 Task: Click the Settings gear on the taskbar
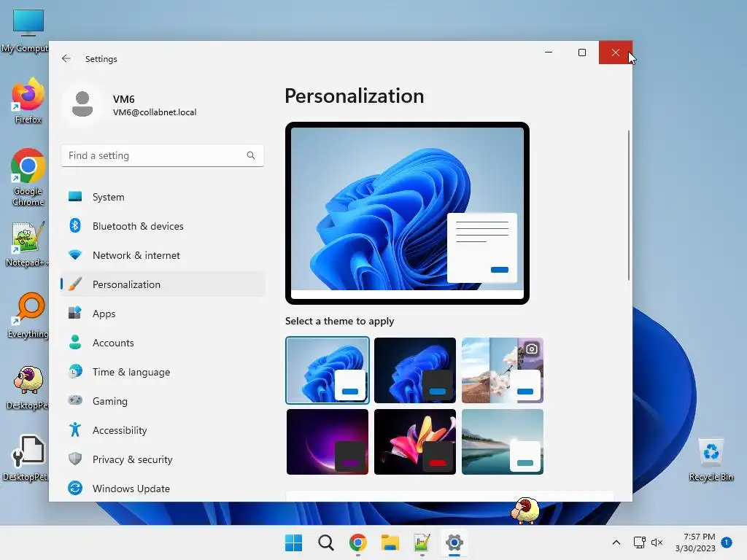[x=454, y=542]
